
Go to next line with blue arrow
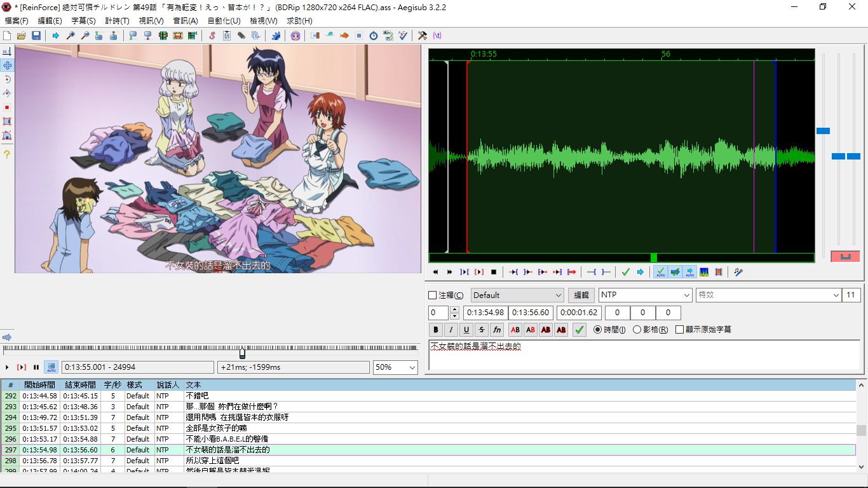tap(641, 272)
